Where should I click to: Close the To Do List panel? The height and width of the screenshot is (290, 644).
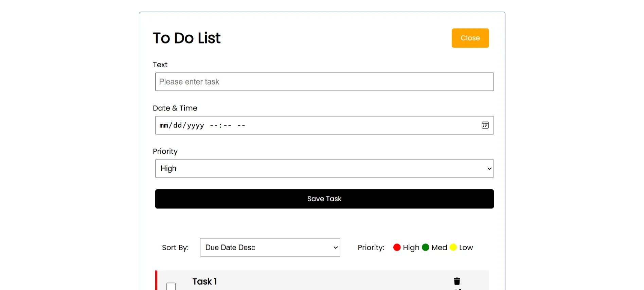470,38
